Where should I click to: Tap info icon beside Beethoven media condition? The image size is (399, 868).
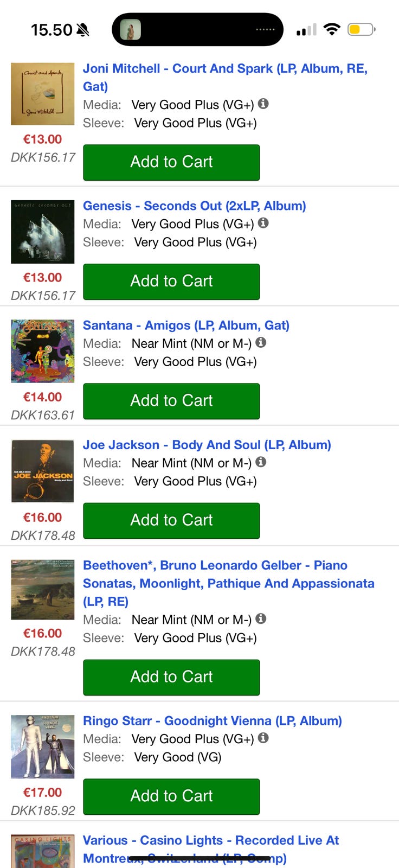point(261,618)
